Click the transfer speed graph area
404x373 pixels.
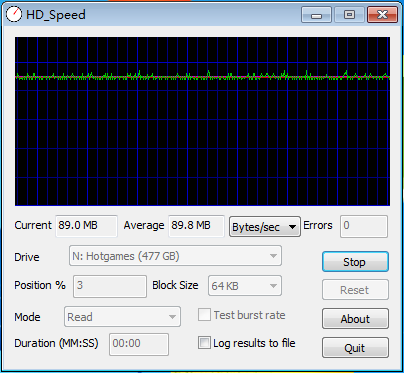tap(202, 121)
